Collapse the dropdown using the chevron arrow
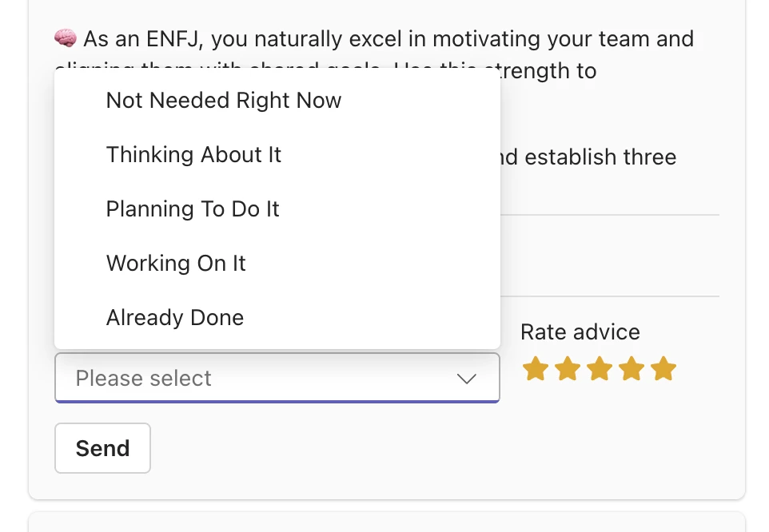 pyautogui.click(x=467, y=379)
